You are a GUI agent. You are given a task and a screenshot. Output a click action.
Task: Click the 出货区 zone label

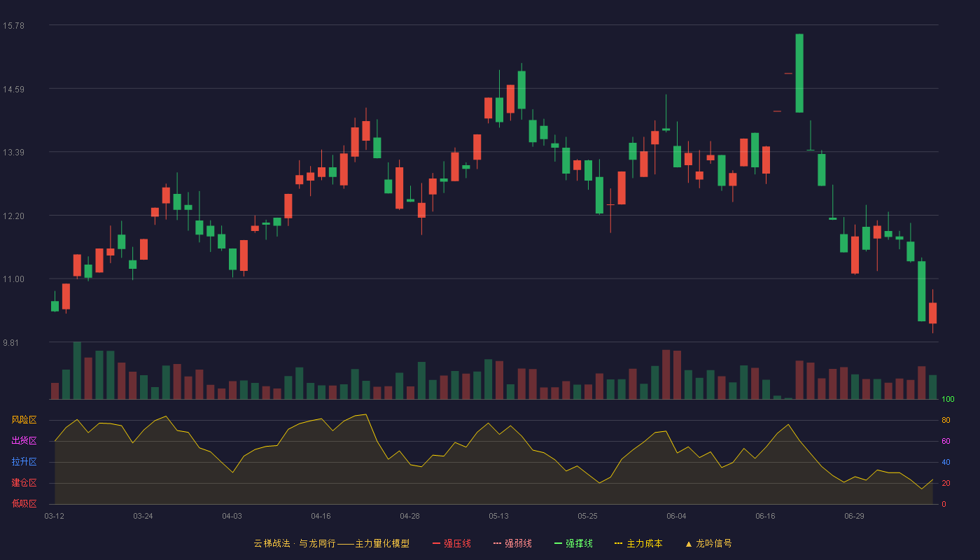click(x=24, y=441)
